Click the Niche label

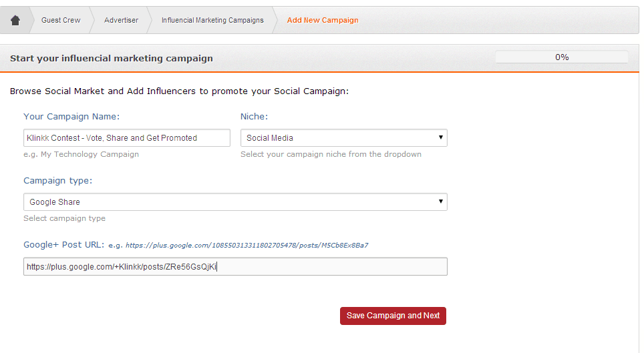255,117
